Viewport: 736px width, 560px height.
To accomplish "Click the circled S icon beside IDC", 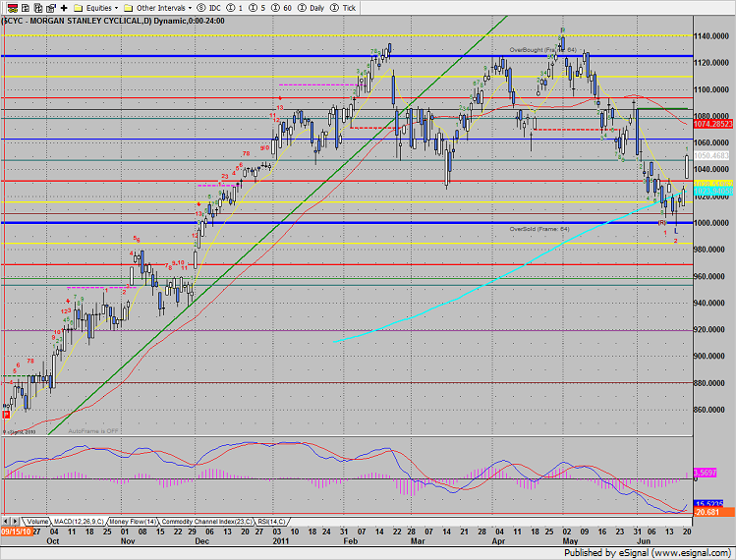I will (201, 8).
